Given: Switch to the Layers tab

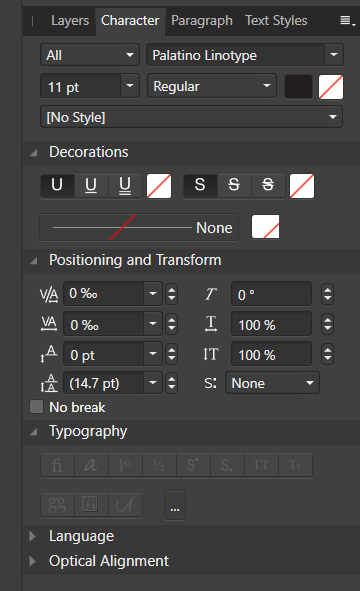Looking at the screenshot, I should click(x=70, y=20).
